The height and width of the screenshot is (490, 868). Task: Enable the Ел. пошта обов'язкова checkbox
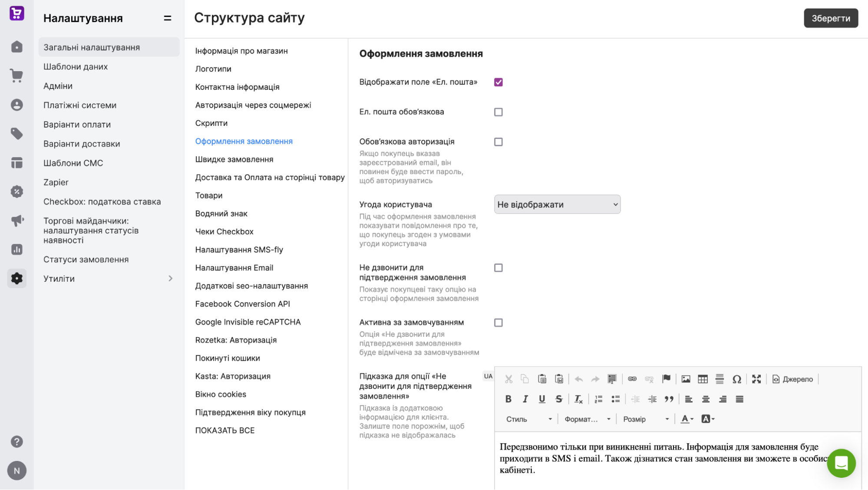coord(498,112)
